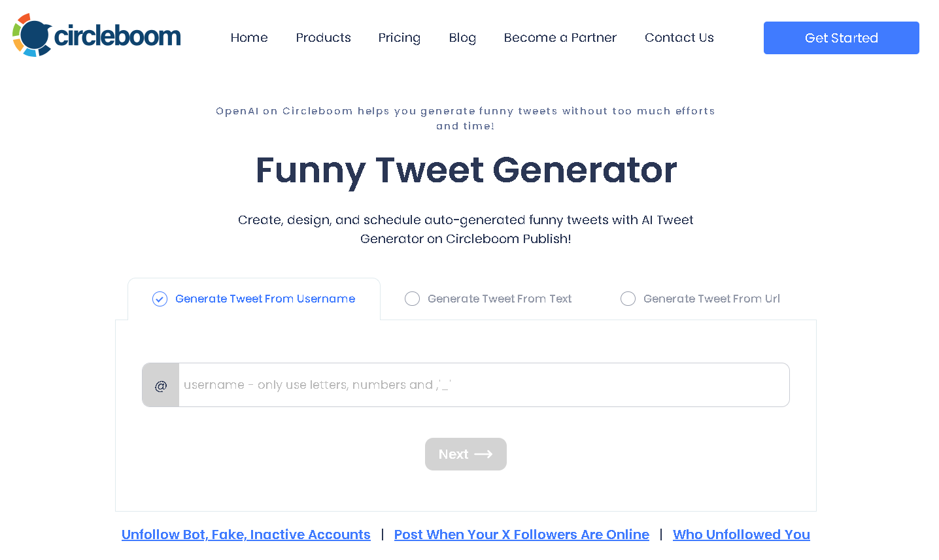Image resolution: width=939 pixels, height=560 pixels.
Task: Open the Who Unfollowed You link
Action: [741, 535]
